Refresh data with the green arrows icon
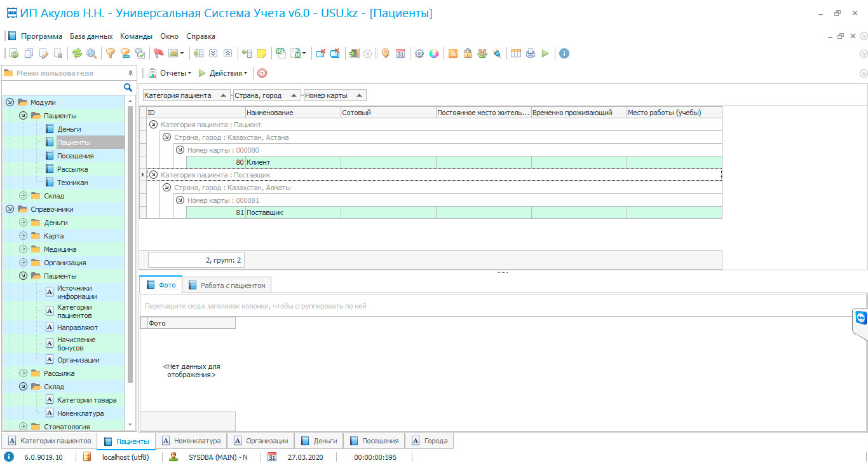 [77, 53]
